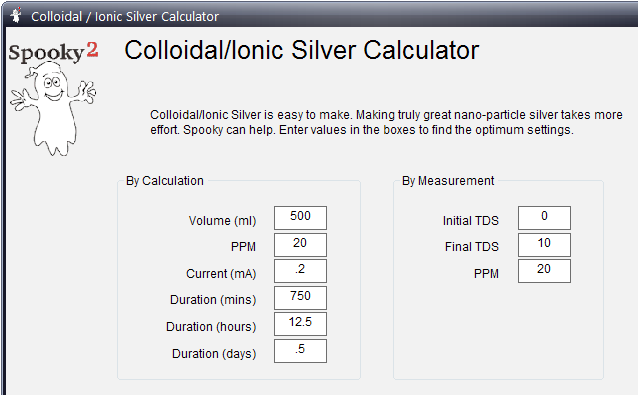The width and height of the screenshot is (638, 395).
Task: Click the Volume (ml) label
Action: [x=222, y=221]
